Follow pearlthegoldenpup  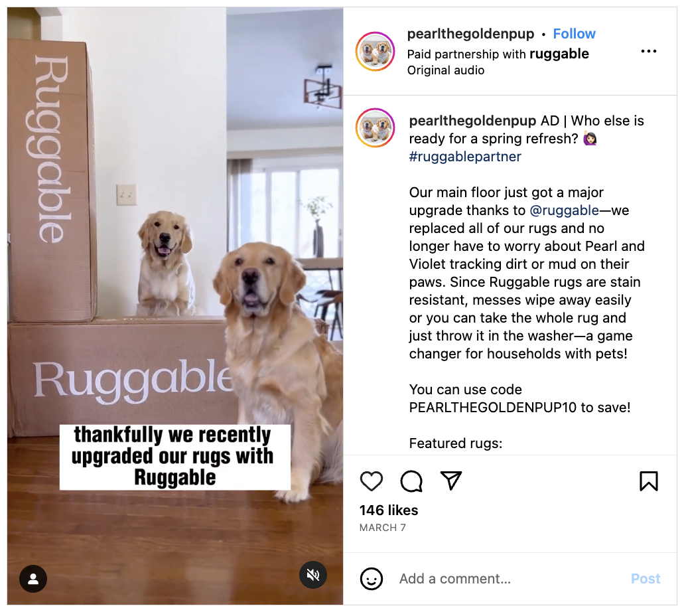click(574, 34)
